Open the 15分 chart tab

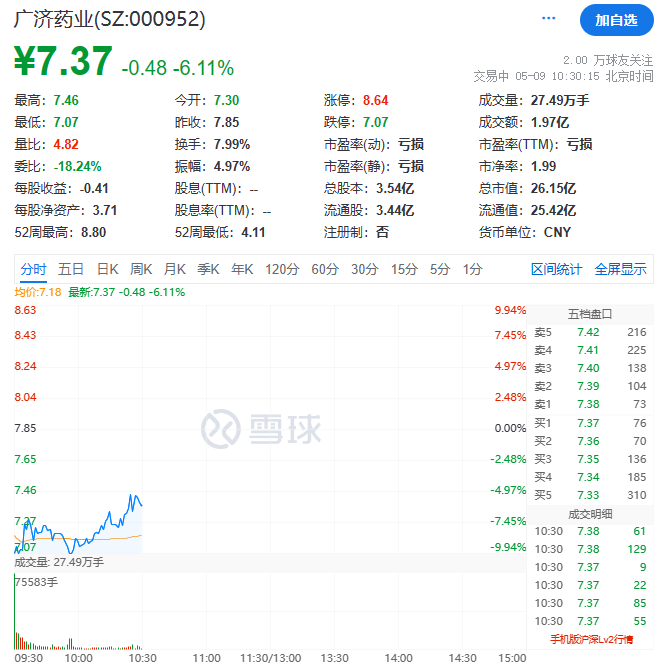click(x=404, y=269)
